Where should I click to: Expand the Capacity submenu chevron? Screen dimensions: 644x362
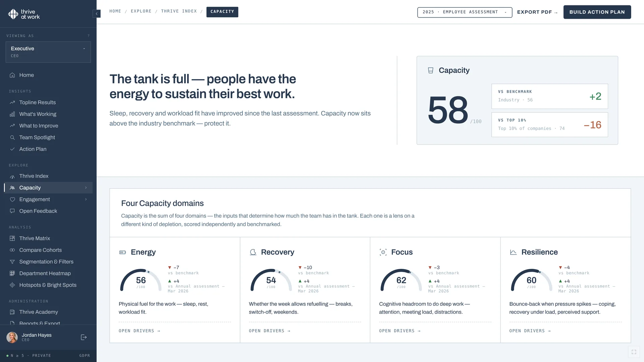pos(86,188)
